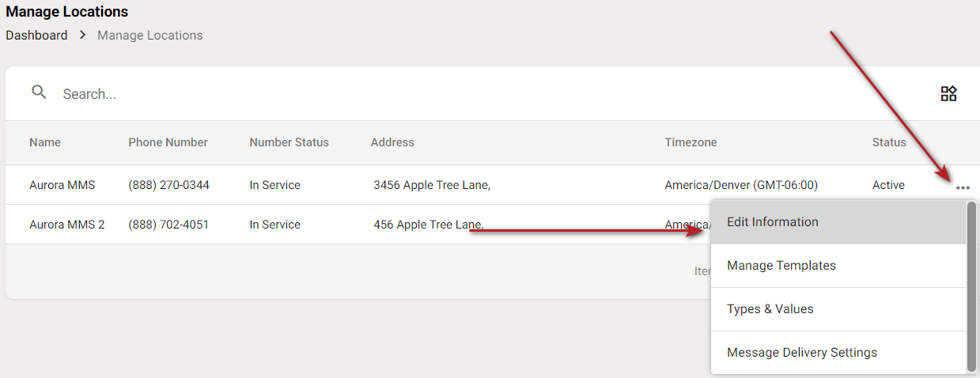Screen dimensions: 980x378
Task: Click the Status column header
Action: pyautogui.click(x=889, y=142)
